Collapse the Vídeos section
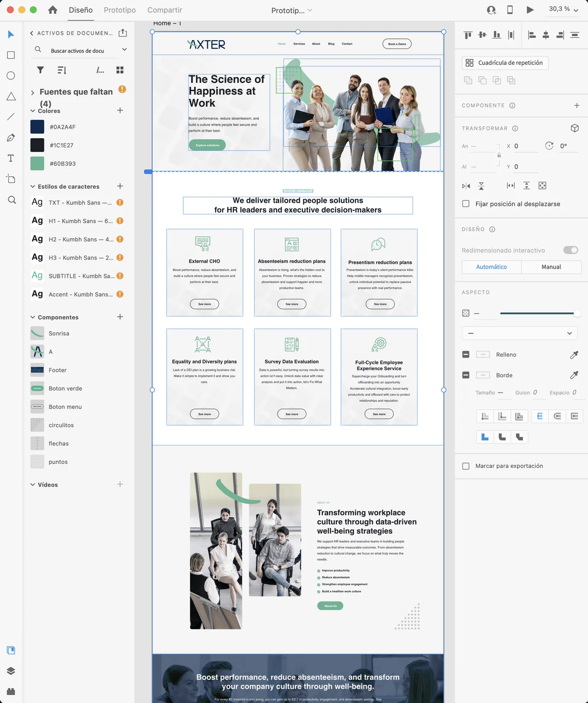 [x=32, y=485]
